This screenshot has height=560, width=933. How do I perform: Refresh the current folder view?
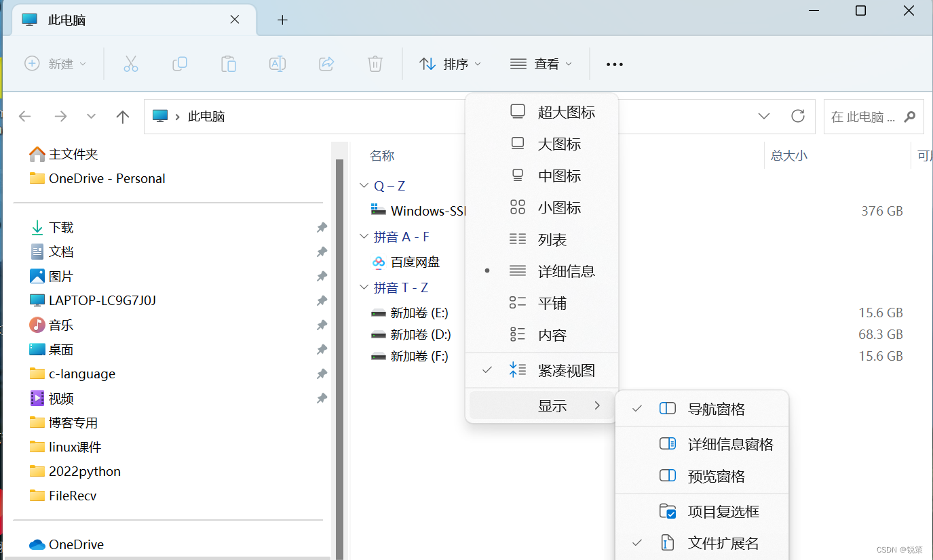click(798, 116)
